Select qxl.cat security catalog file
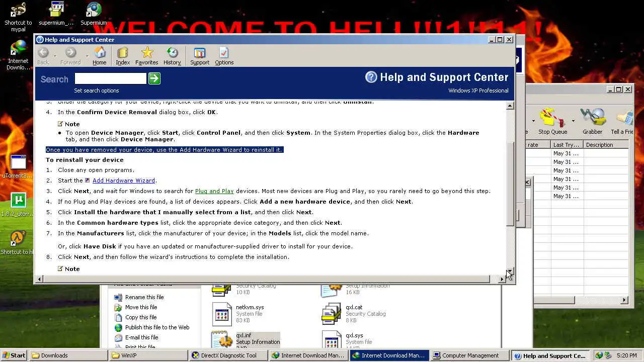The width and height of the screenshot is (644, 362). [331, 314]
